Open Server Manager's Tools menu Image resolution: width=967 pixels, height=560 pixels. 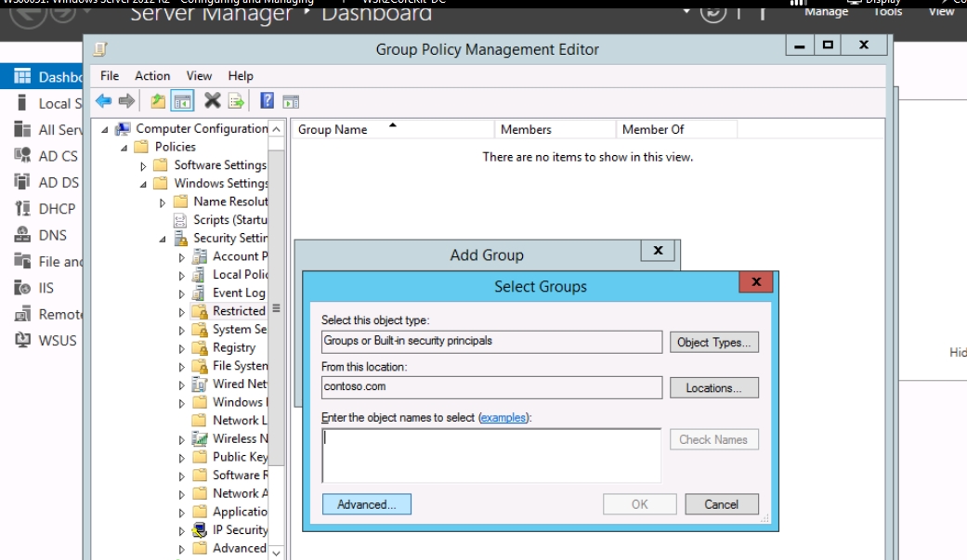(x=888, y=11)
